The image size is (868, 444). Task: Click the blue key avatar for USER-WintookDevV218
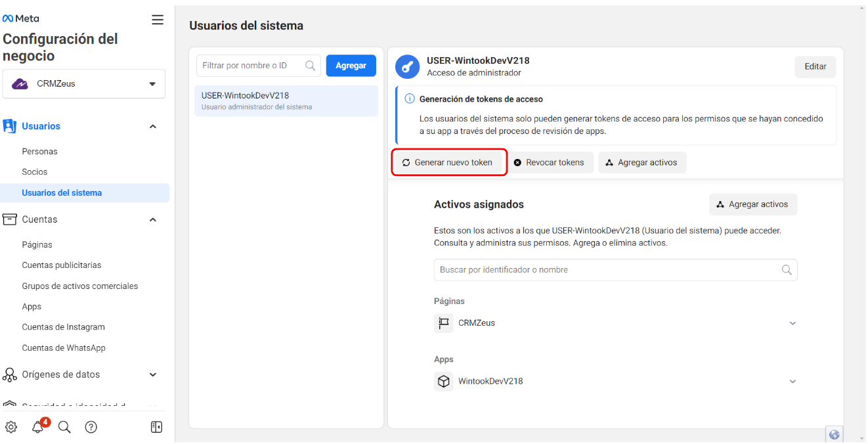click(407, 67)
